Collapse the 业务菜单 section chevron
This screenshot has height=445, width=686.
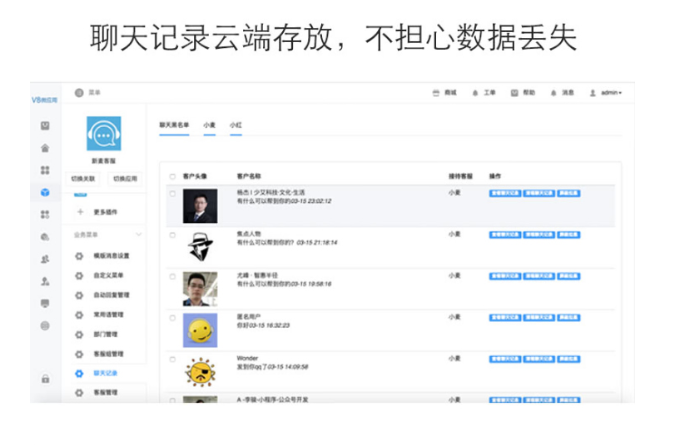139,234
